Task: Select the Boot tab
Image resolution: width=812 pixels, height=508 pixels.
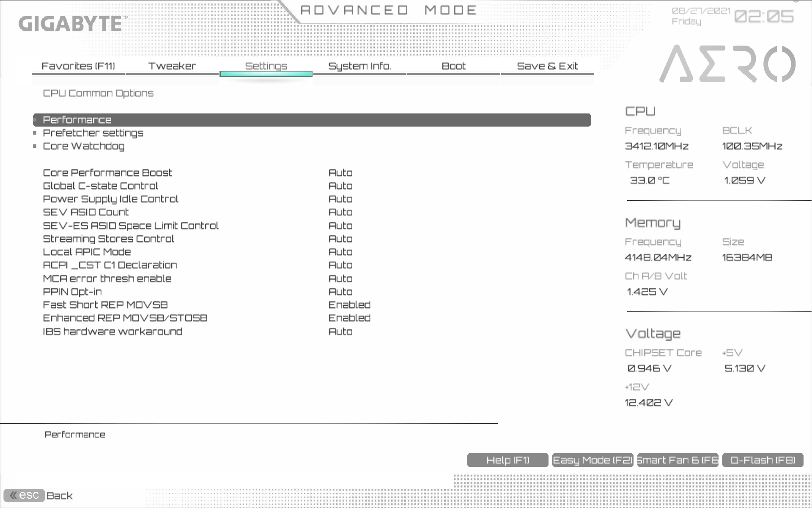Action: point(453,66)
